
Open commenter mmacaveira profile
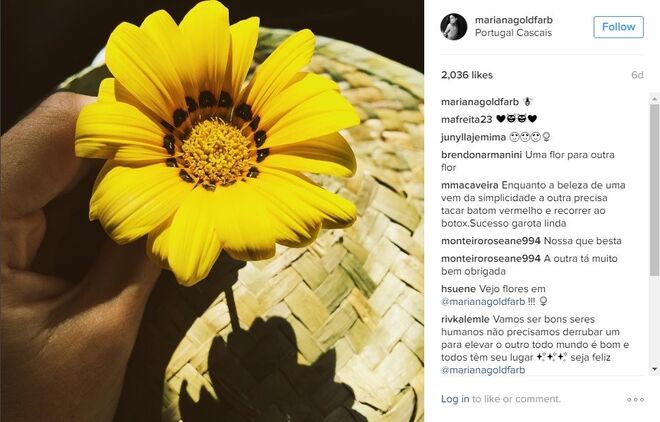tap(469, 185)
